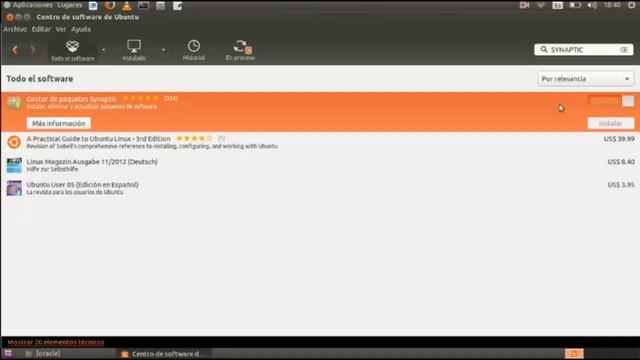Go back with the left arrow button
Image resolution: width=640 pixels, height=360 pixels.
click(x=15, y=50)
